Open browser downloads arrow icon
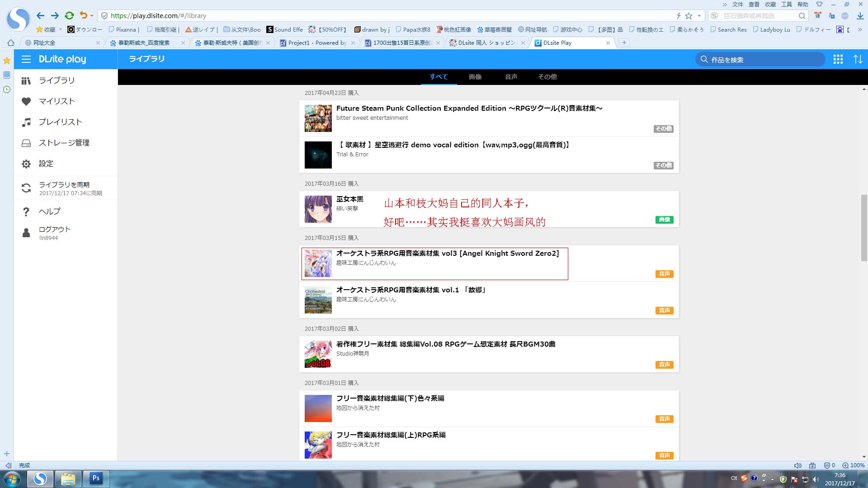The image size is (868, 488). (860, 16)
